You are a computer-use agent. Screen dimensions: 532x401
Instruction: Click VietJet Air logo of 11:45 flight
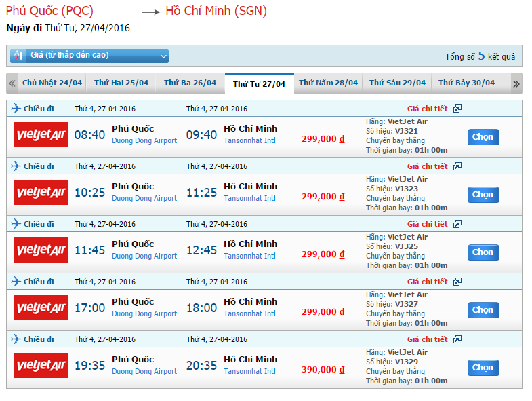click(x=41, y=250)
